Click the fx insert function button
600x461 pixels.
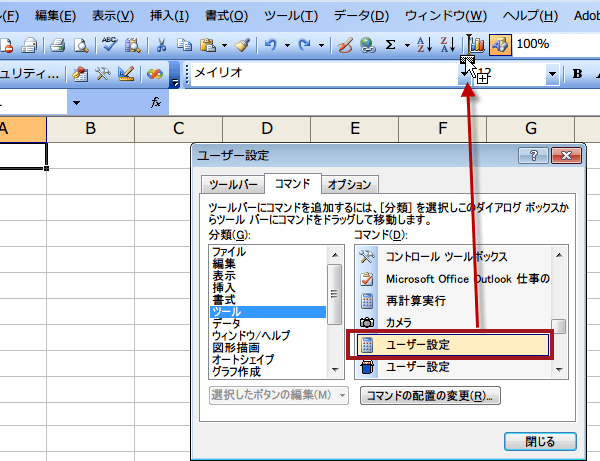[x=156, y=103]
